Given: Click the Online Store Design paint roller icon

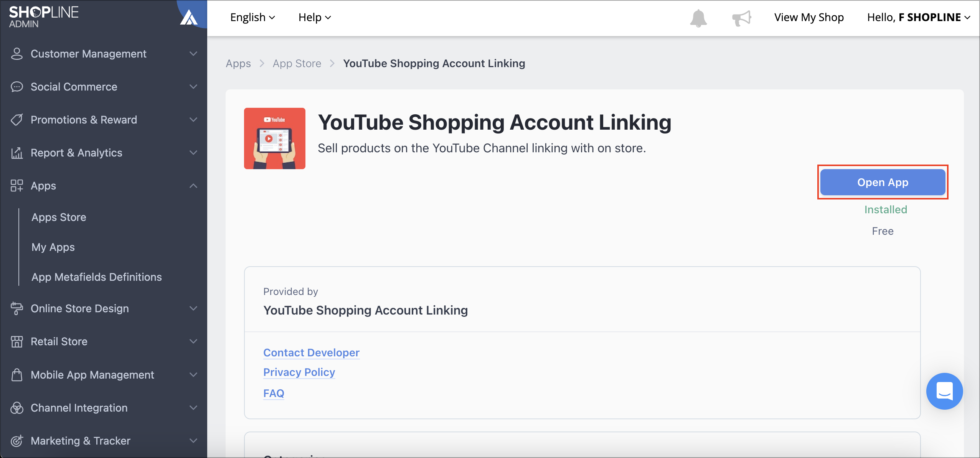Looking at the screenshot, I should 16,308.
